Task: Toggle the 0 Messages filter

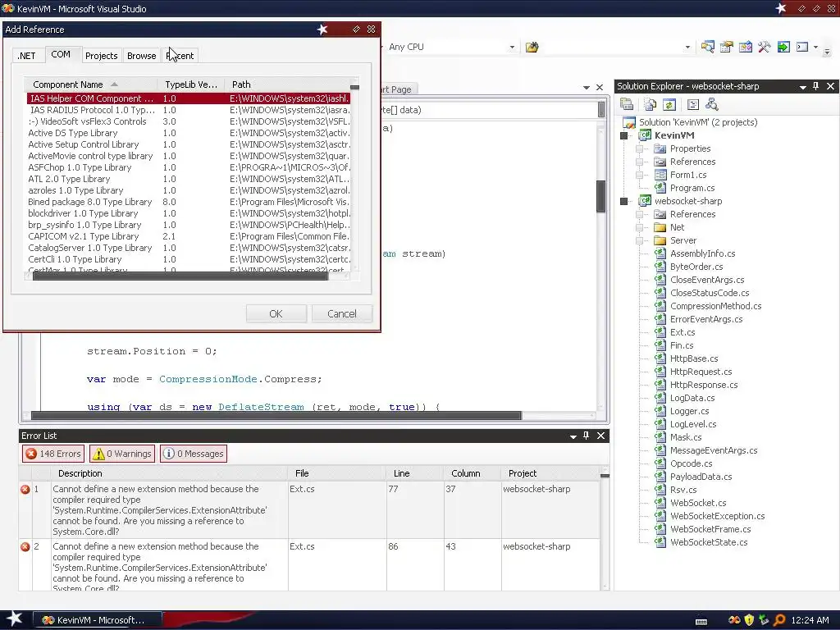Action: (194, 454)
